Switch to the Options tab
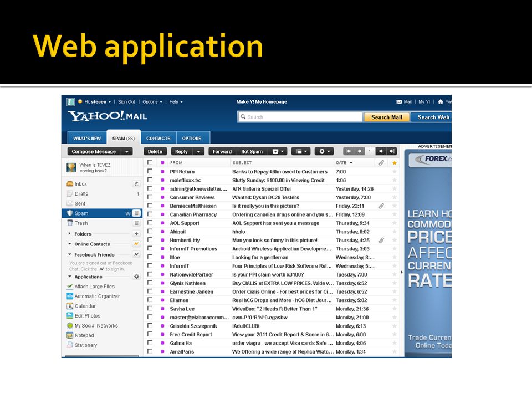 tap(192, 138)
